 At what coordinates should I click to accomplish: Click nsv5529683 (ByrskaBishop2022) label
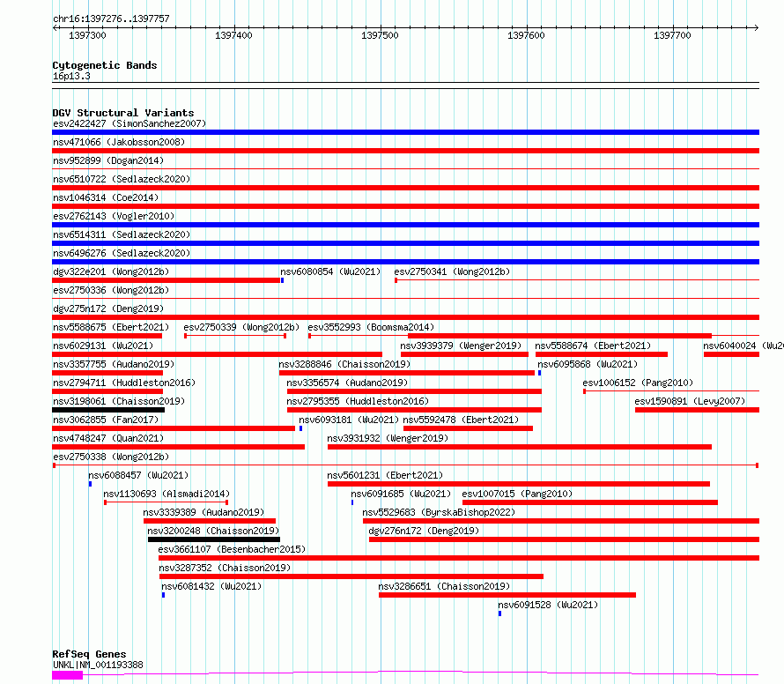[439, 512]
